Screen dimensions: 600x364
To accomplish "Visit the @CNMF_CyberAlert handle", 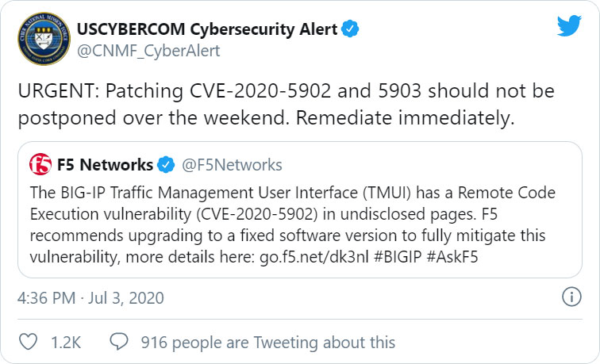I will (148, 51).
